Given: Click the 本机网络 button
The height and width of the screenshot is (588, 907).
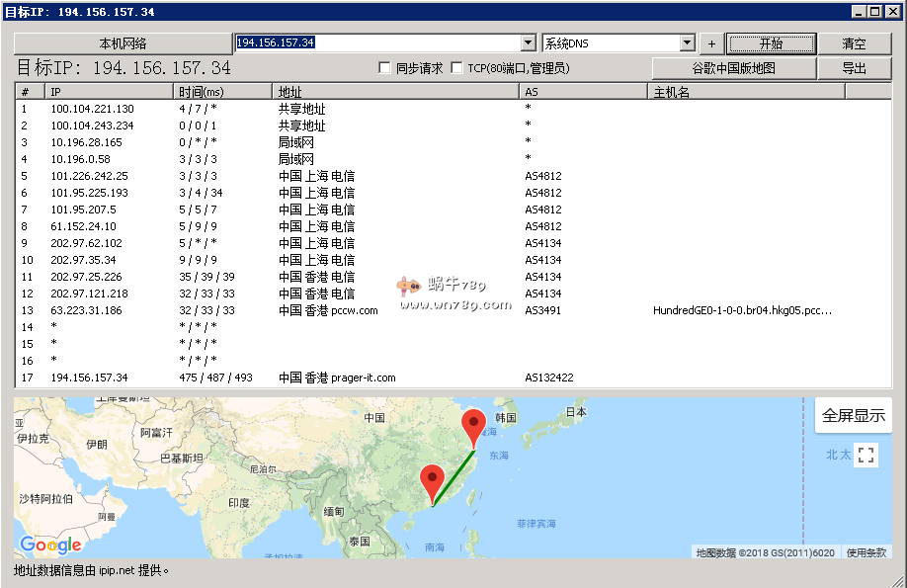Looking at the screenshot, I should coord(123,43).
